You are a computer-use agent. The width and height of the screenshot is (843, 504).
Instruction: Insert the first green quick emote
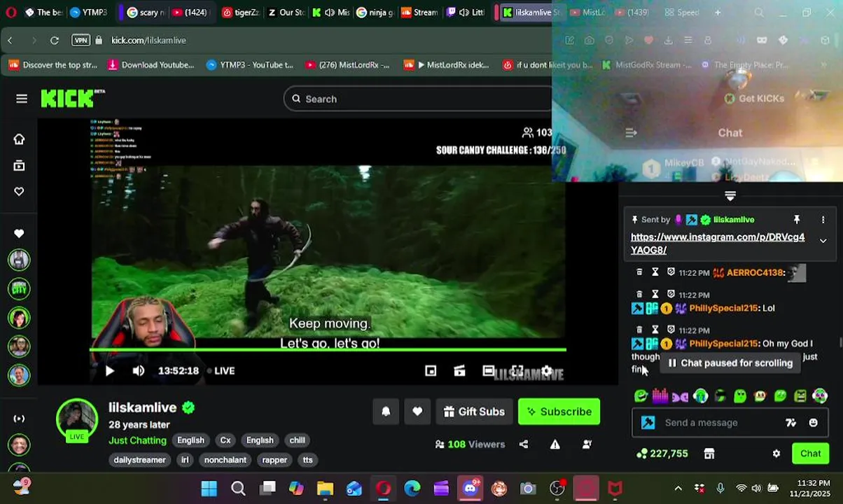click(641, 396)
